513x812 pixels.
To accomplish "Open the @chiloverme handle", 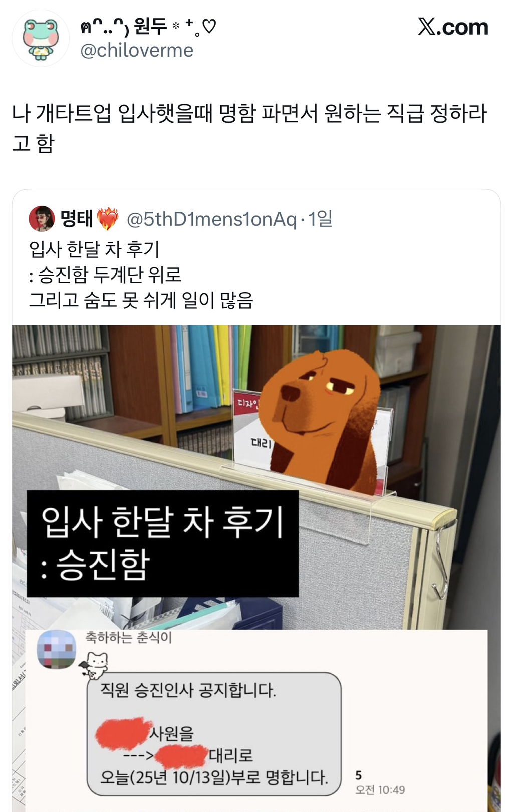I will pos(137,51).
